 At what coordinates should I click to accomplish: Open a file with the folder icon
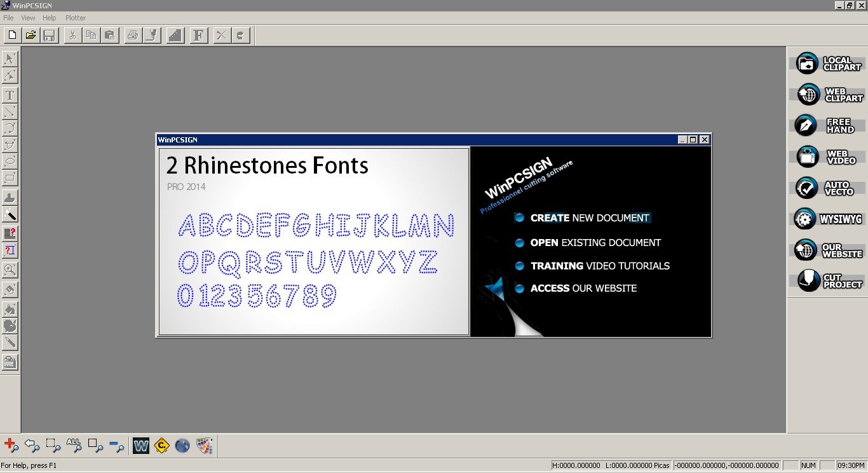31,35
